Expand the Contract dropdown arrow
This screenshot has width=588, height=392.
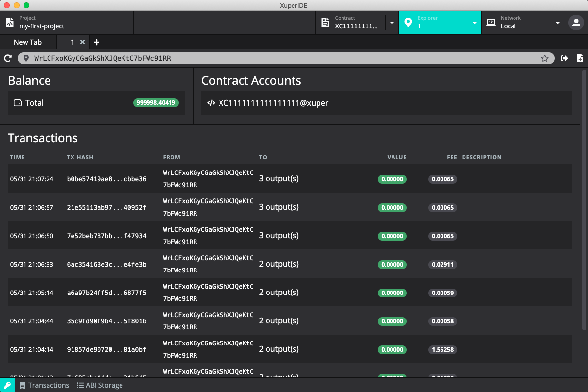coord(392,23)
